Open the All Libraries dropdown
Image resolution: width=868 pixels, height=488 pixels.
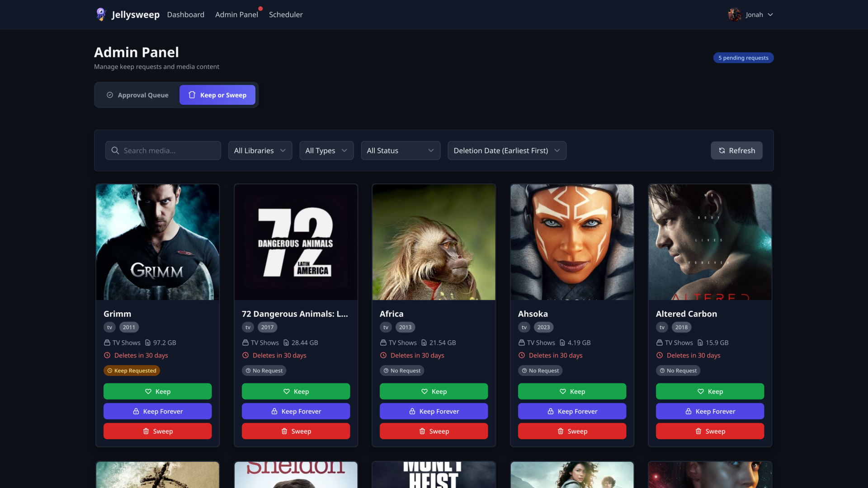[x=260, y=150]
